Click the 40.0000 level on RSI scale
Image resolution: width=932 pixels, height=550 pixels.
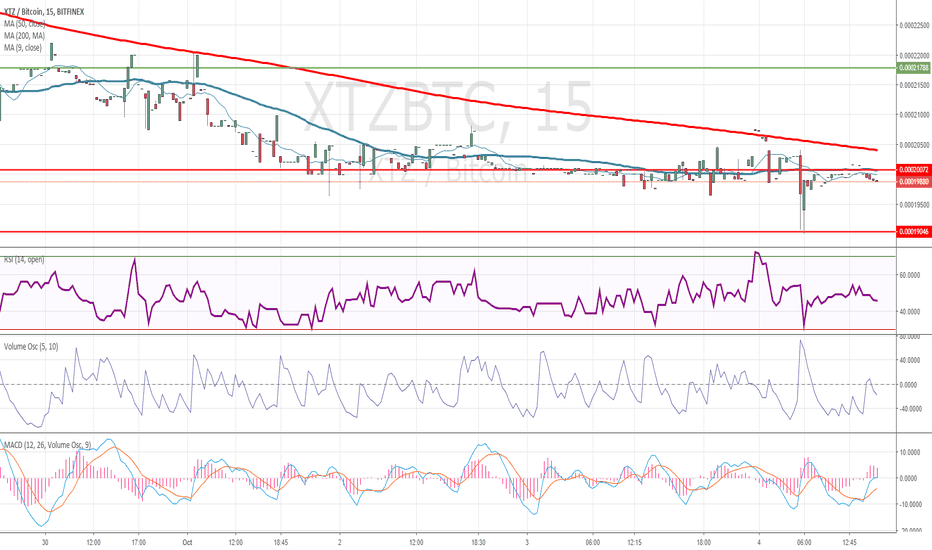(911, 312)
